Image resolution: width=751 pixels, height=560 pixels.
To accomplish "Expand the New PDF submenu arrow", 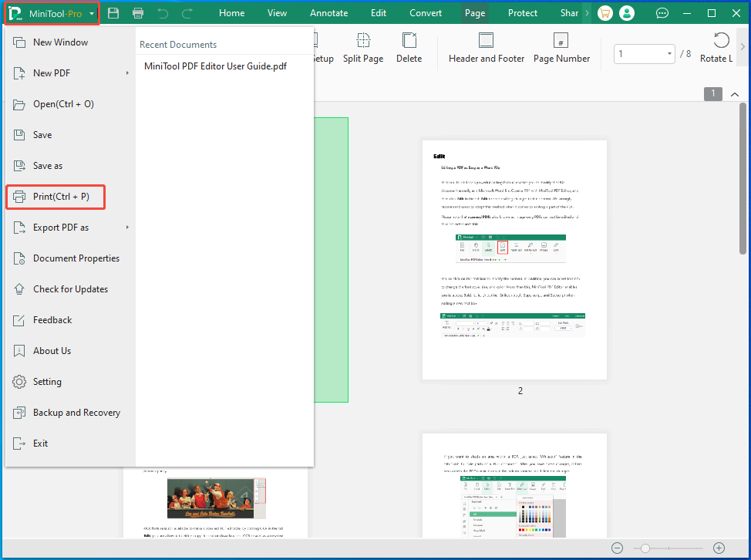I will pos(127,73).
